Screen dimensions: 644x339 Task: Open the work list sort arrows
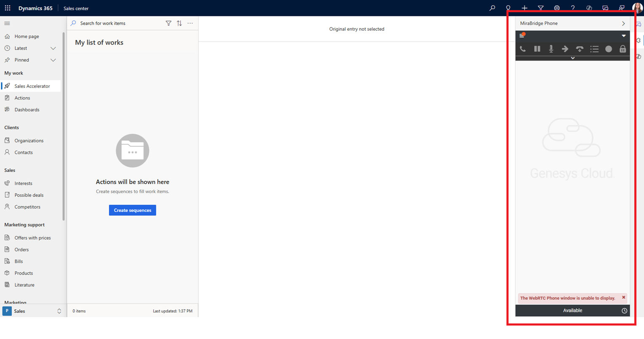tap(179, 24)
